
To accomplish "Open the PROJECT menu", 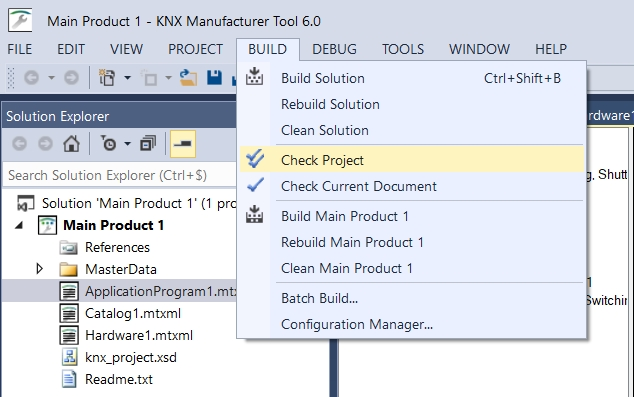I will pos(195,49).
